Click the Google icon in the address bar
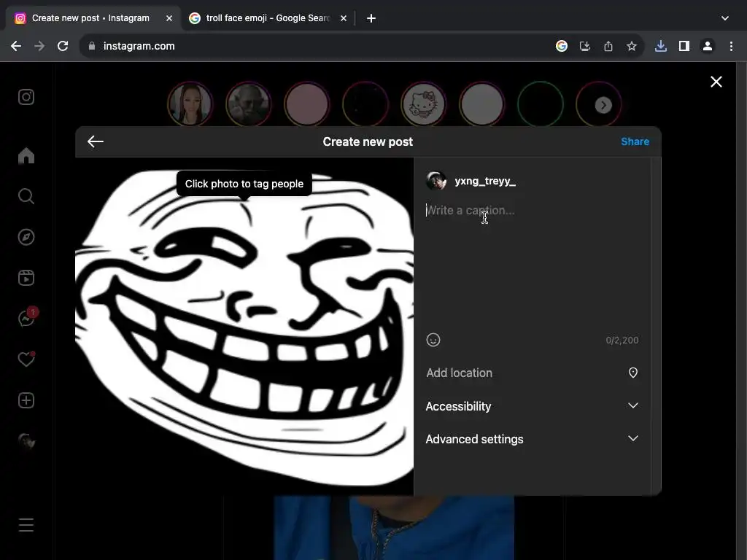 (x=562, y=46)
